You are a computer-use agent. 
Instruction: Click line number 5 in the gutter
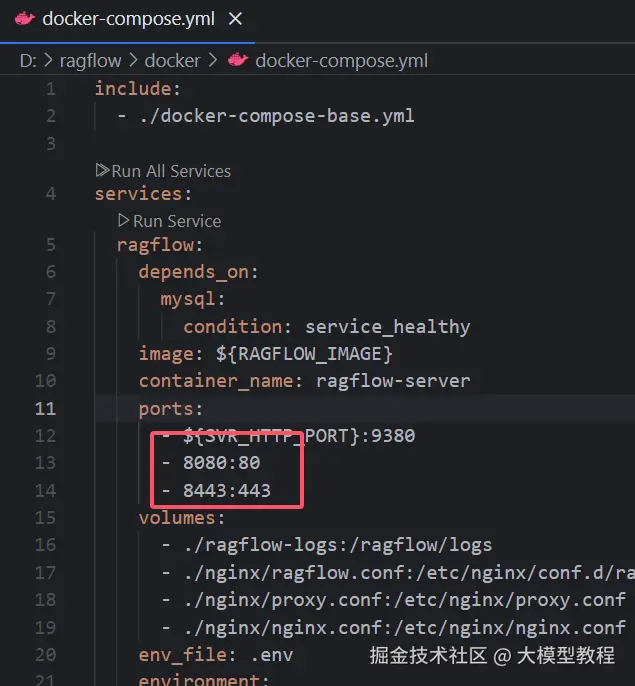point(51,245)
